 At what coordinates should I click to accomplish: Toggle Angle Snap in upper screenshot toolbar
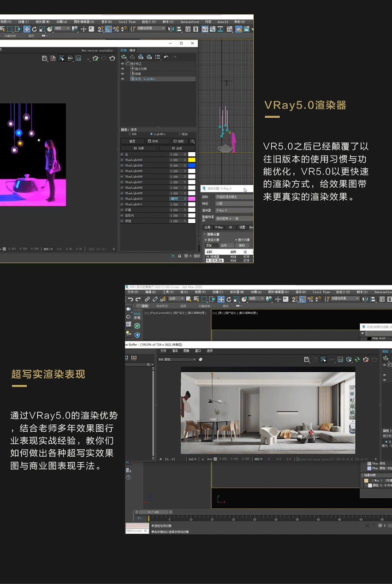[108, 29]
